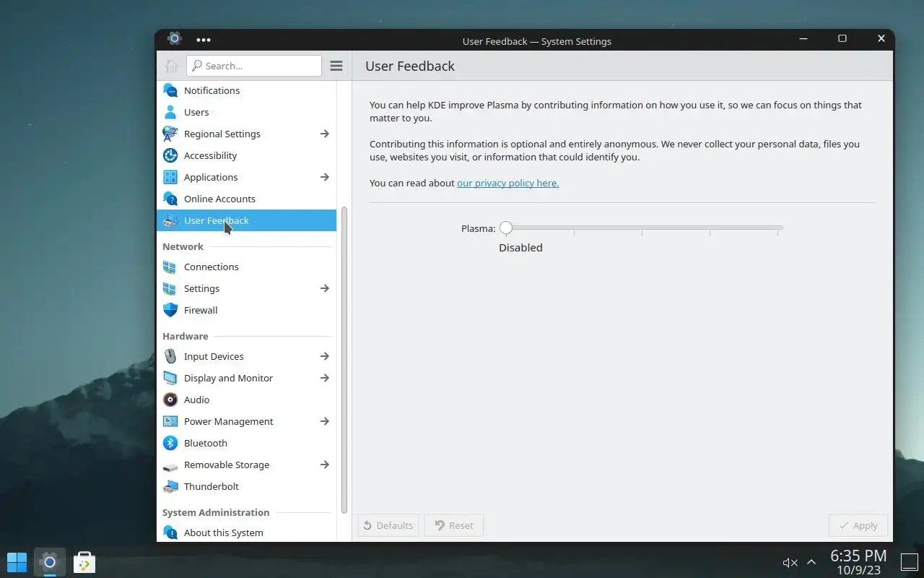This screenshot has height=578, width=924.
Task: Click the Accessibility icon
Action: (x=170, y=155)
